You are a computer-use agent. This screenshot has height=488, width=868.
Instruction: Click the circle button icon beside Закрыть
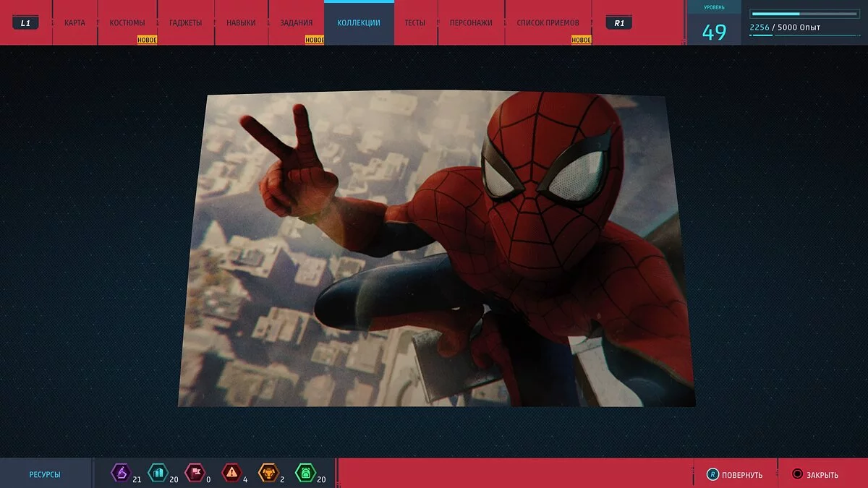tap(797, 475)
